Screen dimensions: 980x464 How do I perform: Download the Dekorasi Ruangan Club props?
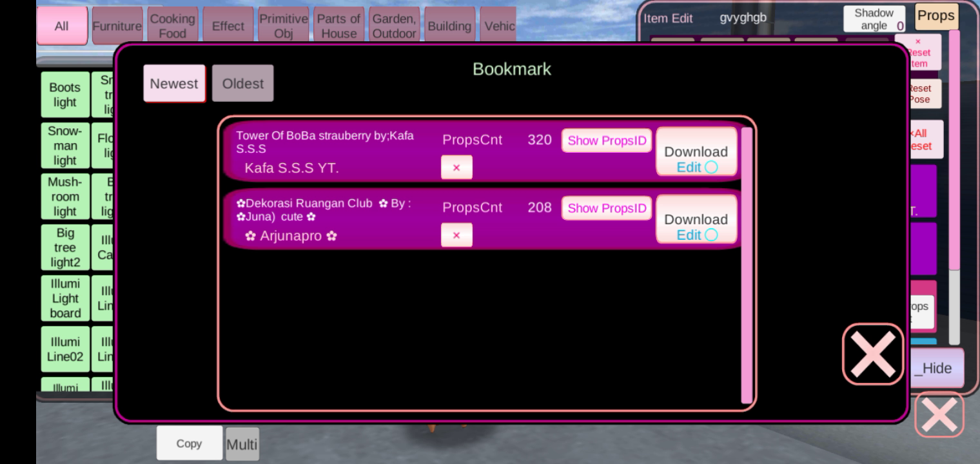coord(696,218)
